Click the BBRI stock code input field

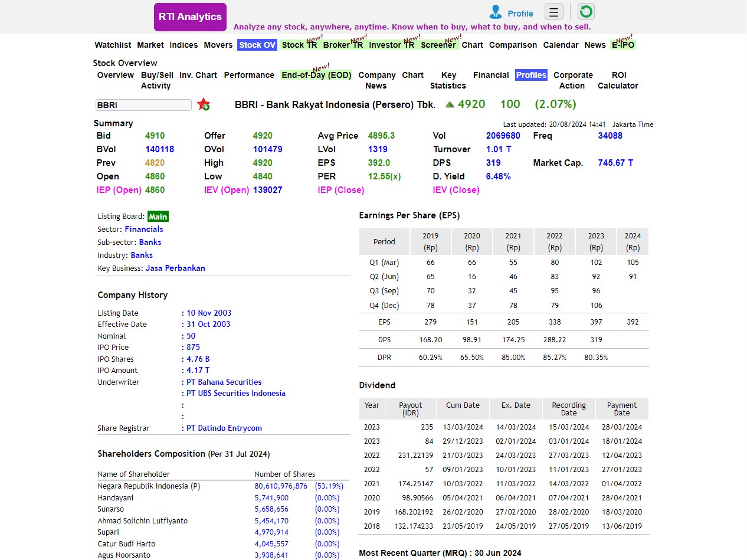click(x=143, y=105)
